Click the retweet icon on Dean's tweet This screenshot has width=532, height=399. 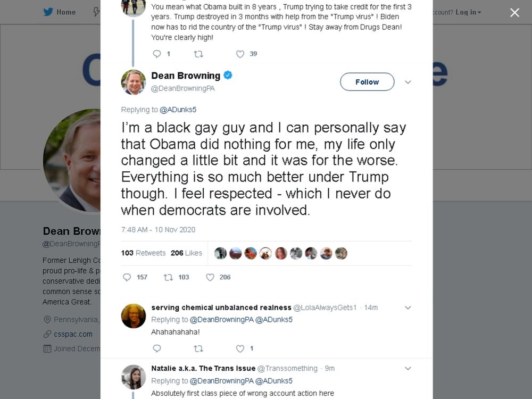pyautogui.click(x=168, y=277)
